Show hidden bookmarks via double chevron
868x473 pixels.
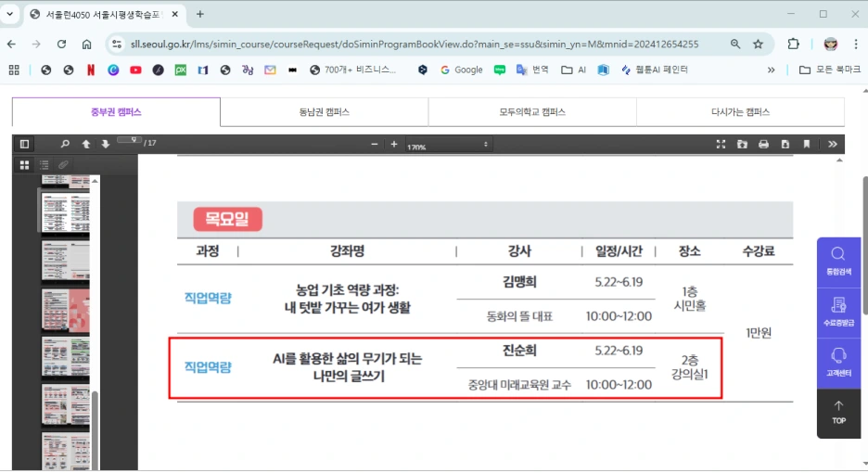pyautogui.click(x=771, y=70)
